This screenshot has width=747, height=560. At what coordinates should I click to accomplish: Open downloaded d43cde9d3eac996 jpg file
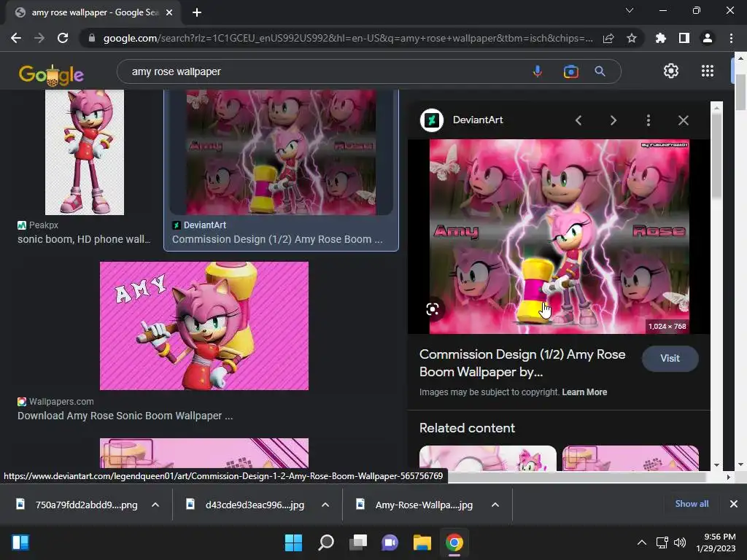[x=246, y=505]
